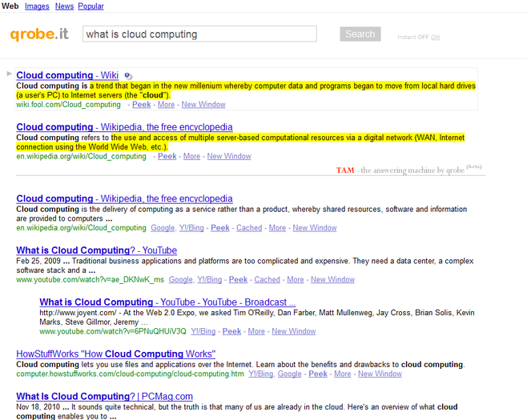
Task: Switch to the Popular tab
Action: tap(91, 6)
